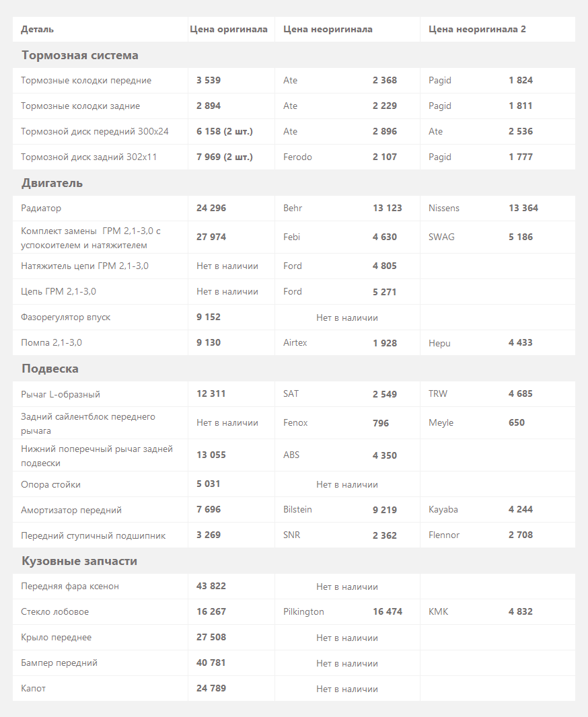Viewport: 588px width, 717px height.
Task: Click the "Тормозная система" section heading
Action: (x=80, y=55)
